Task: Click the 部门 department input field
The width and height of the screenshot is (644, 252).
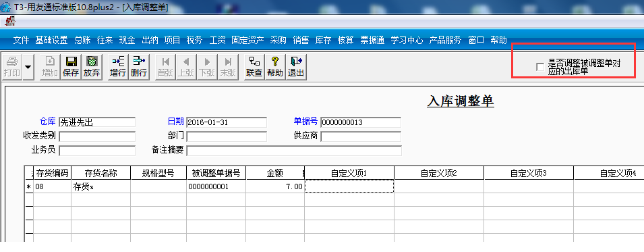Action: coord(227,136)
